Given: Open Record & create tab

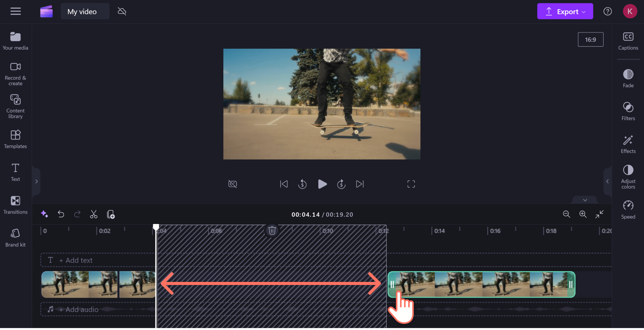Looking at the screenshot, I should (16, 74).
